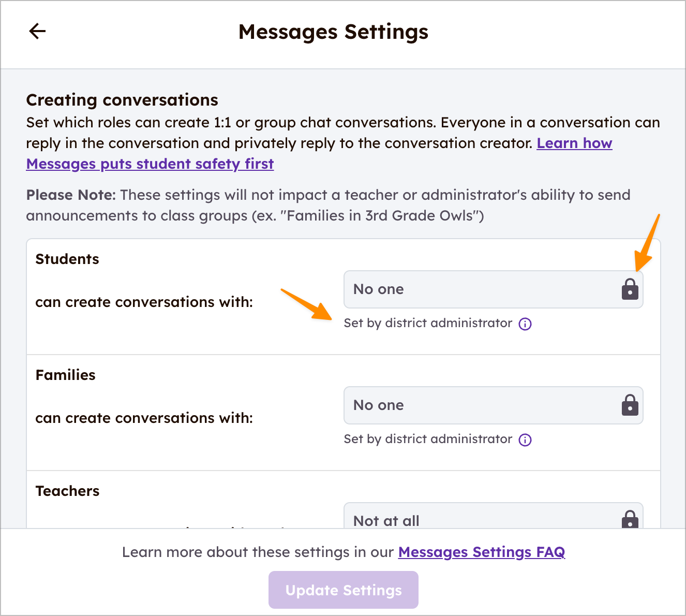686x616 pixels.
Task: Click the 'Messages Settings' page title
Action: pyautogui.click(x=333, y=32)
